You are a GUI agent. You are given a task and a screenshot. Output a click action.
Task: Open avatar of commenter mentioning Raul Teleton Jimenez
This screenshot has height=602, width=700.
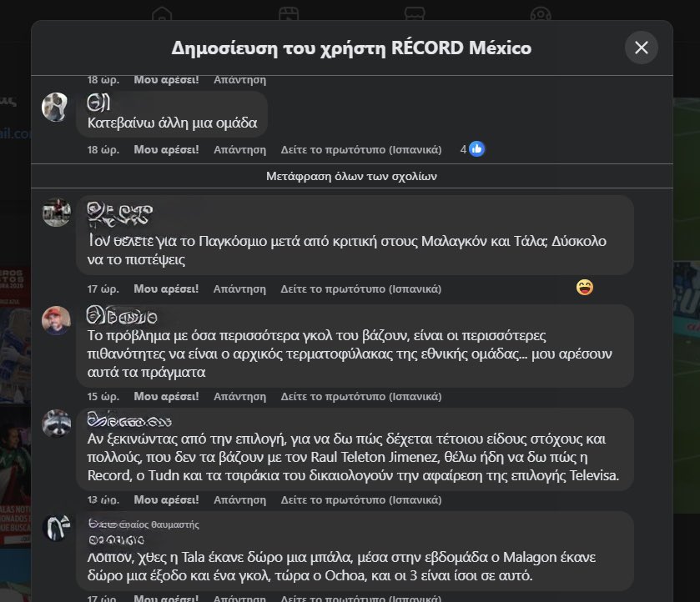pyautogui.click(x=56, y=424)
